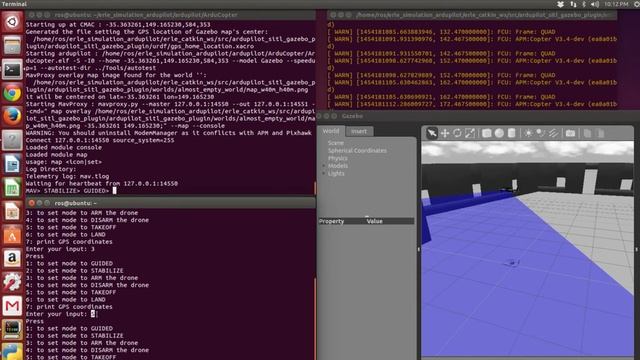Viewport: 640px width, 360px height.
Task: Expand the Lights tree node arrow
Action: pos(324,173)
